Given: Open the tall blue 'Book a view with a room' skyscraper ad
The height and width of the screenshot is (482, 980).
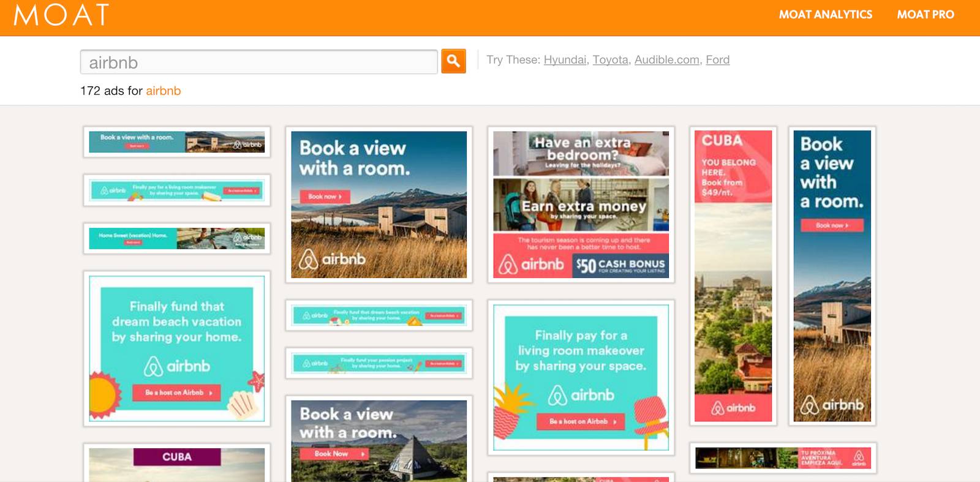Looking at the screenshot, I should [832, 276].
